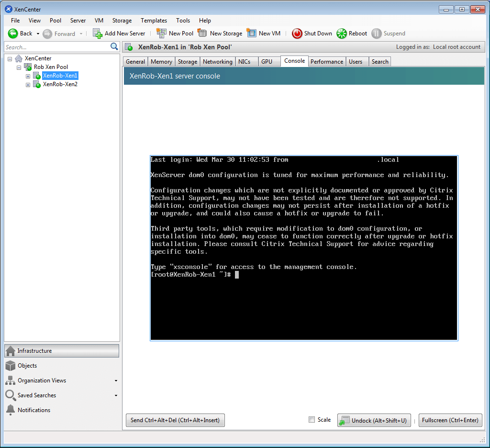The image size is (490, 448).
Task: Click the Add New Server icon
Action: (98, 34)
